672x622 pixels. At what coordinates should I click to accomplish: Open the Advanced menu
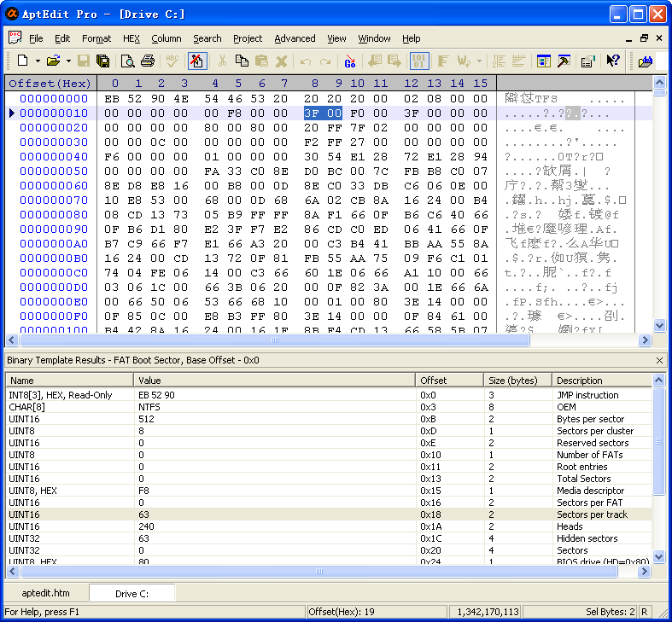pos(295,38)
